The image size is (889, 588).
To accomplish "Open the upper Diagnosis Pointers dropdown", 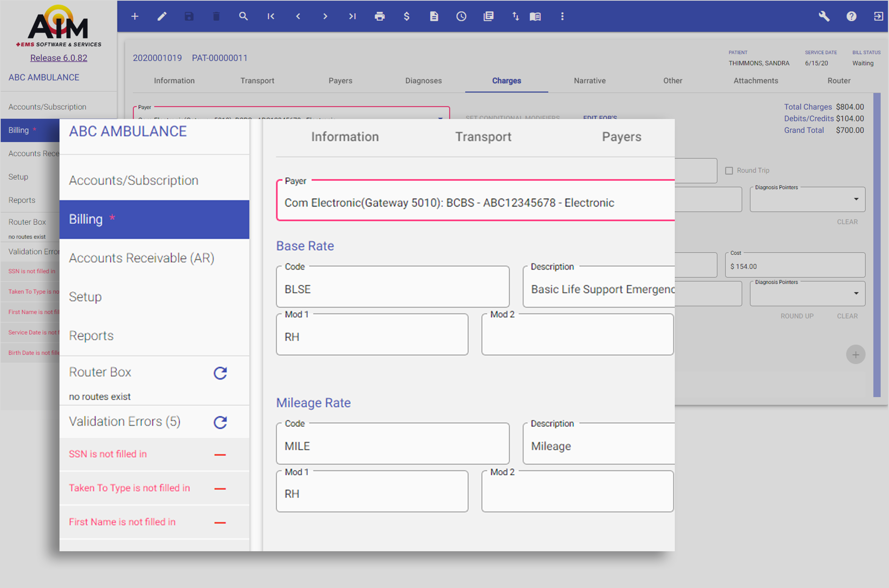I will point(807,199).
